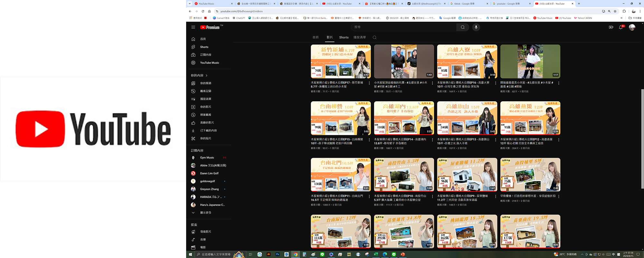Show more bookmarks via the overflow chevron

621,18
